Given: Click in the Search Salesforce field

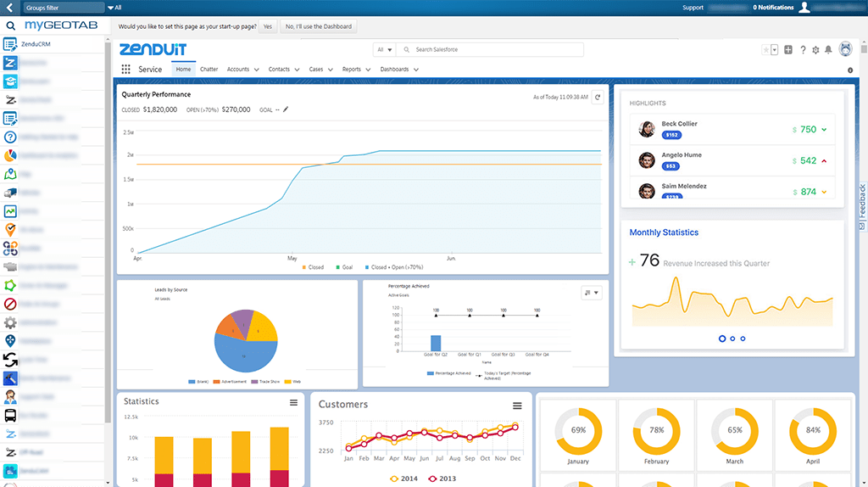Looking at the screenshot, I should point(490,49).
